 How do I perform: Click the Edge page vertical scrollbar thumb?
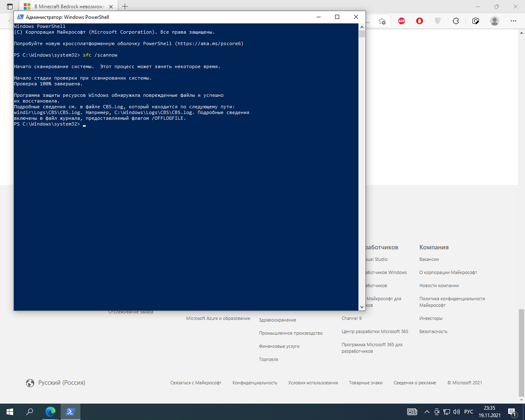(x=521, y=352)
